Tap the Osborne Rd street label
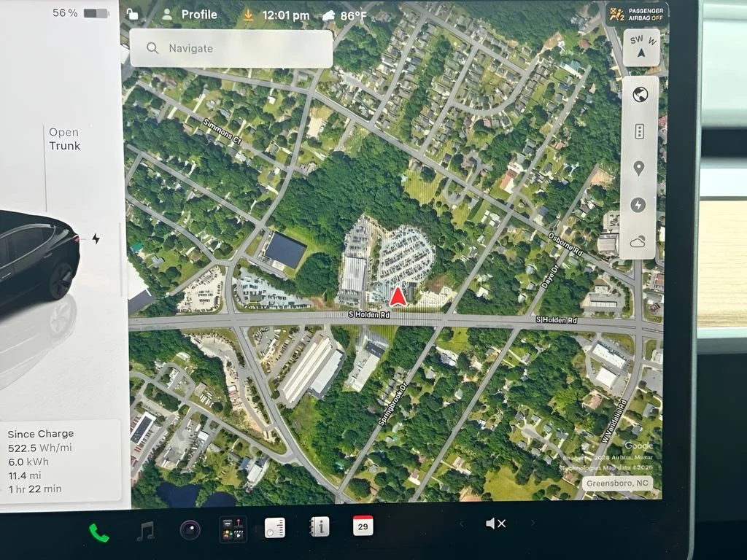 click(x=566, y=244)
